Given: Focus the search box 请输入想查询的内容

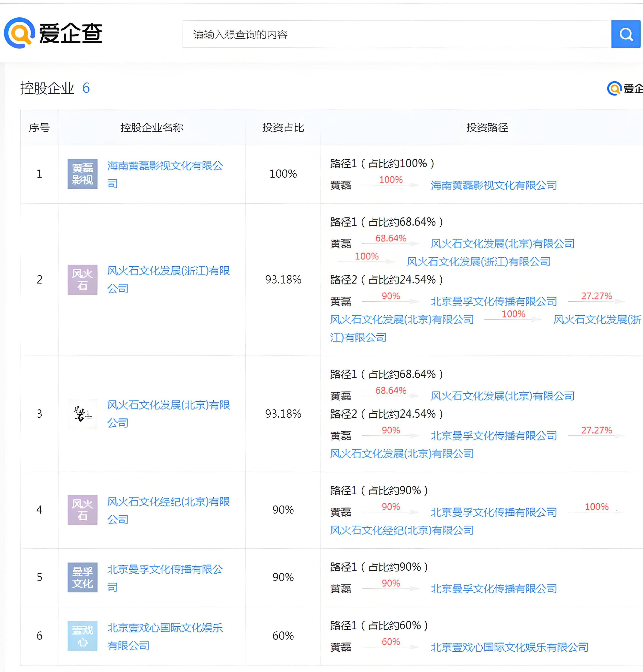Looking at the screenshot, I should [x=397, y=34].
